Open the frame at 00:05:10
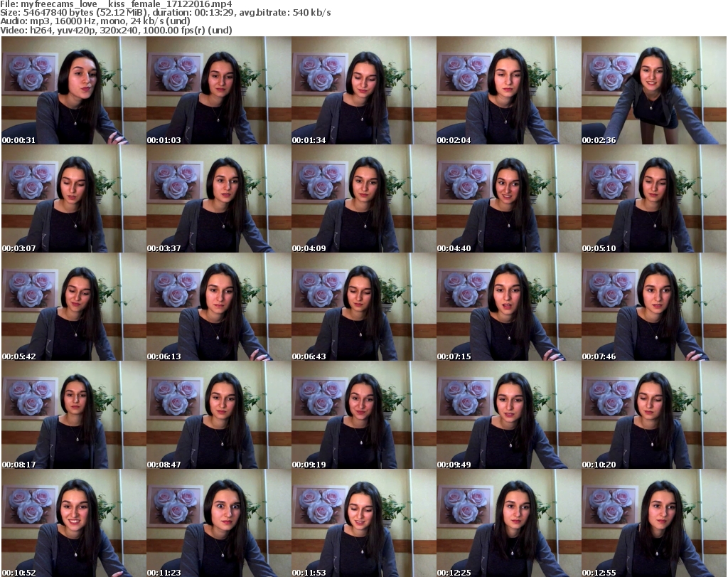The width and height of the screenshot is (728, 577). [653, 199]
